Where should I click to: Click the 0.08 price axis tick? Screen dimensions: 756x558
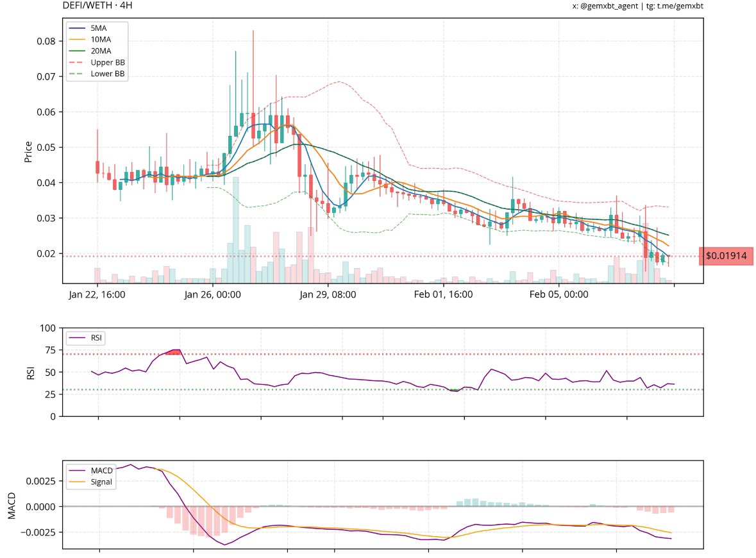(x=46, y=42)
